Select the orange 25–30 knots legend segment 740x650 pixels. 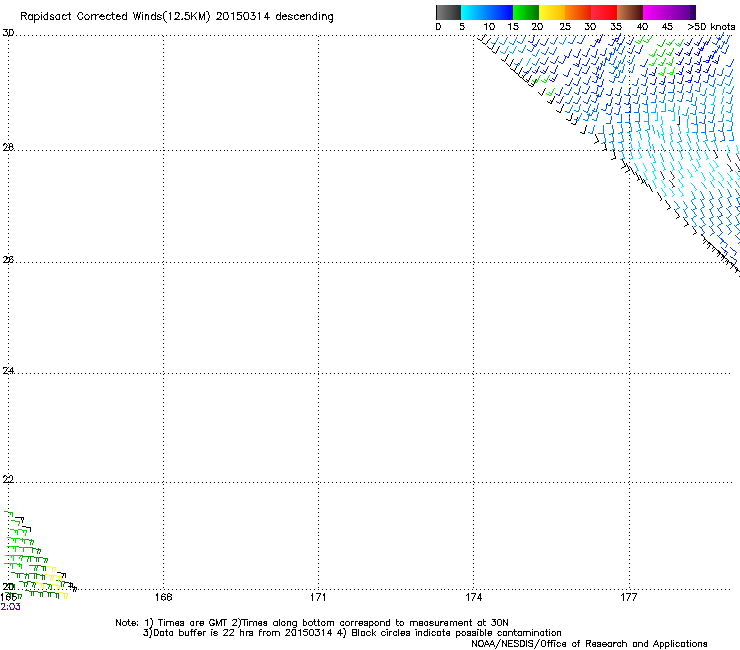click(578, 12)
